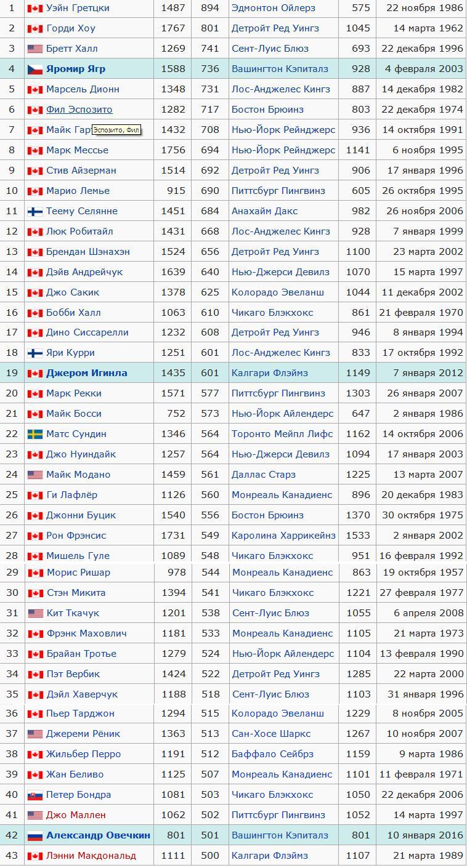The height and width of the screenshot is (868, 467).
Task: Open Калгари Флэймз link in Джером Игинла row
Action: click(x=270, y=373)
